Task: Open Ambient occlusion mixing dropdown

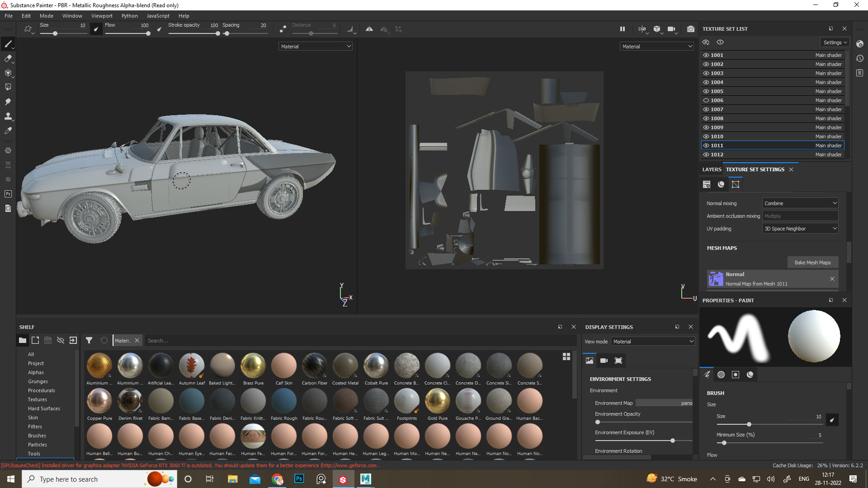Action: [800, 216]
